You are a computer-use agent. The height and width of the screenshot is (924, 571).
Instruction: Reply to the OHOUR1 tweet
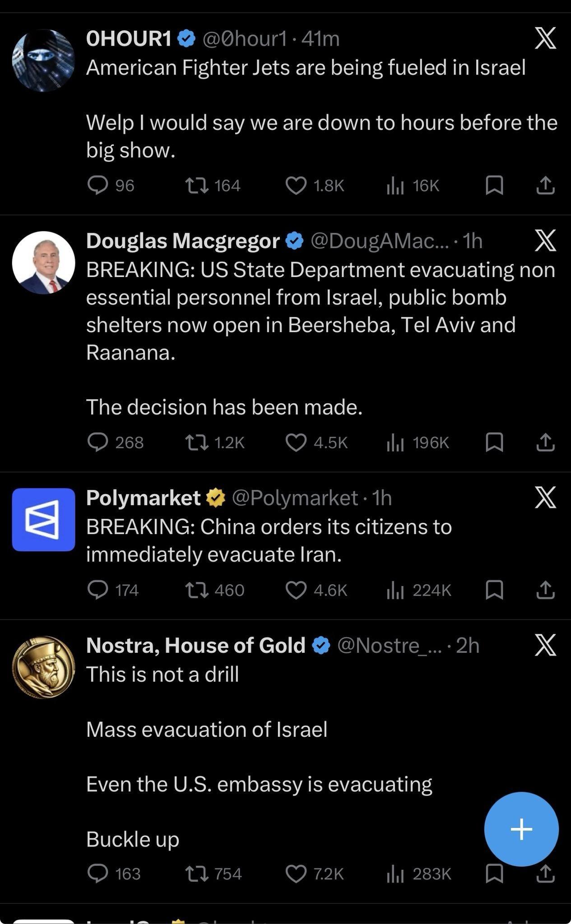pyautogui.click(x=97, y=185)
